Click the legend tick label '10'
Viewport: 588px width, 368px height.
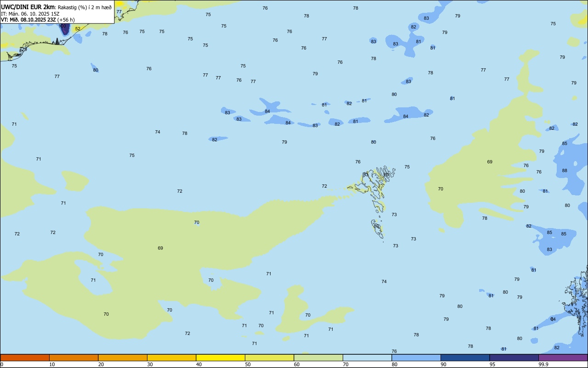tap(52, 364)
